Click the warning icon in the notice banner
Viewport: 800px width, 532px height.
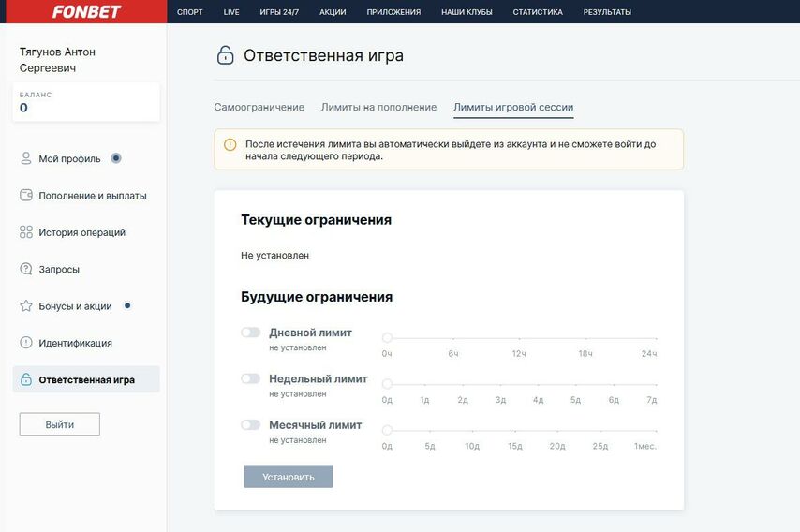(230, 144)
